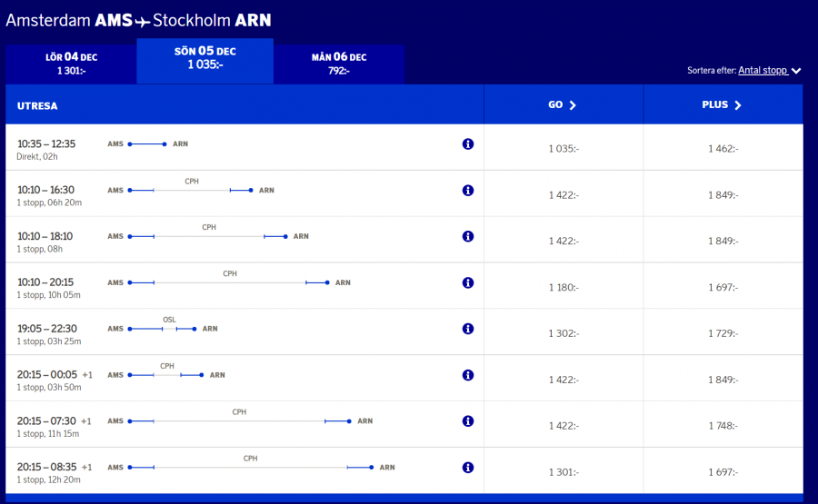Open info icon for direct 10:35 flight
The image size is (818, 504).
tap(468, 144)
